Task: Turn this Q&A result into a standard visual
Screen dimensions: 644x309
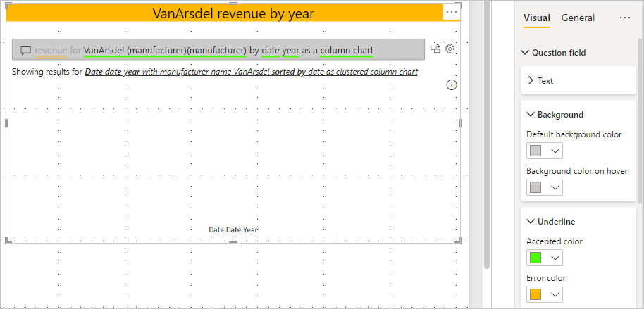Action: [x=435, y=49]
